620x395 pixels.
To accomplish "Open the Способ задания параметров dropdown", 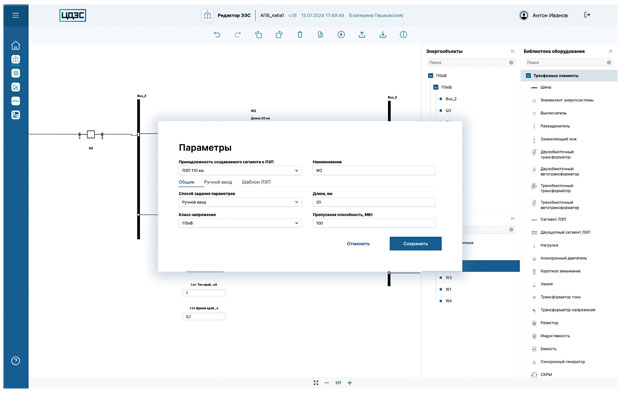I will 240,202.
